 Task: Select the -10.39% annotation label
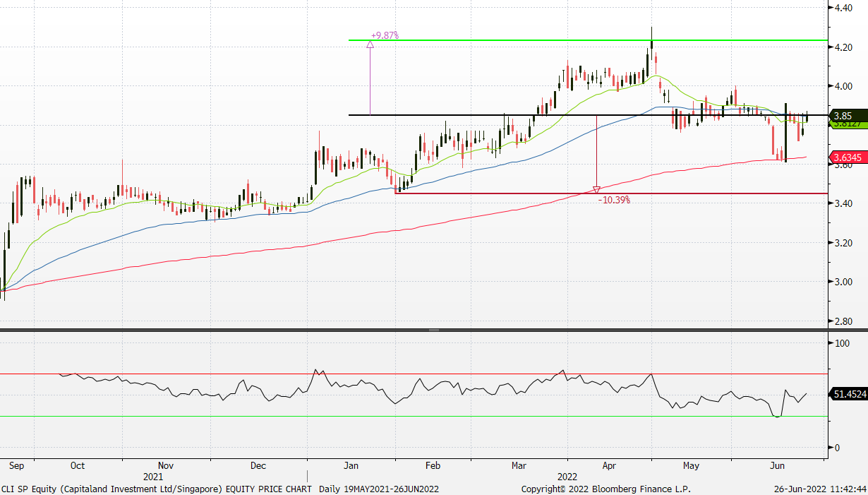coord(614,201)
